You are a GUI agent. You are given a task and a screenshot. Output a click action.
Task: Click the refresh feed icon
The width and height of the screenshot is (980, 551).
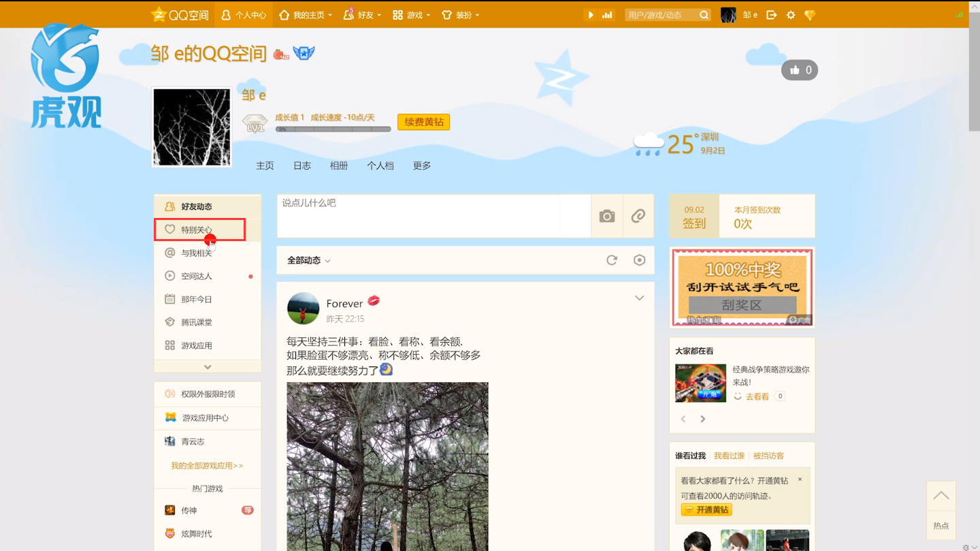[612, 260]
